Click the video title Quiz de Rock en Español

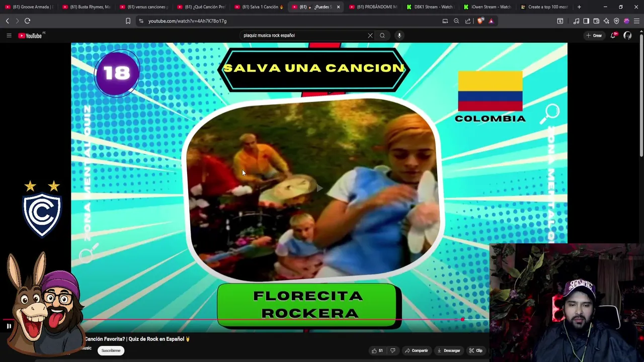click(x=137, y=339)
